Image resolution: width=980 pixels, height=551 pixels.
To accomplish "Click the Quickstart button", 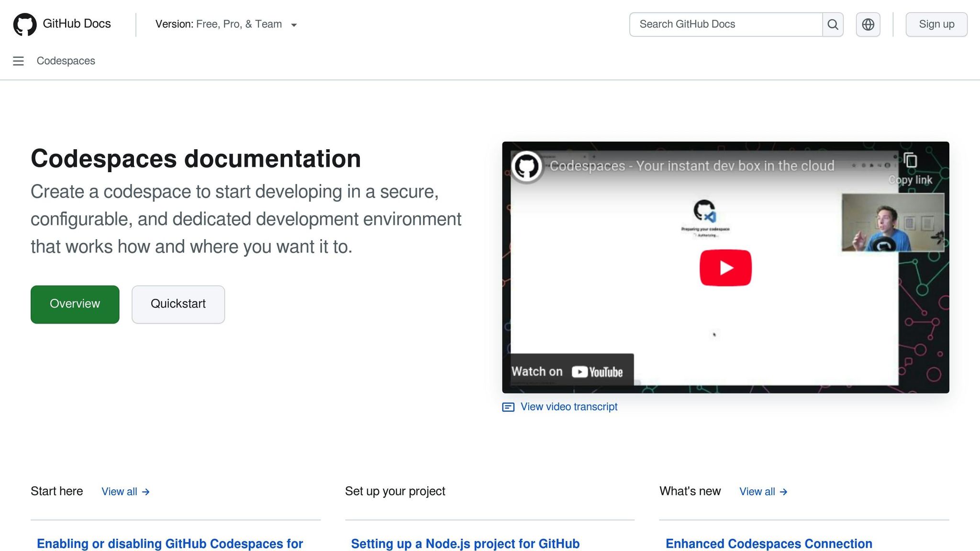I will tap(178, 304).
